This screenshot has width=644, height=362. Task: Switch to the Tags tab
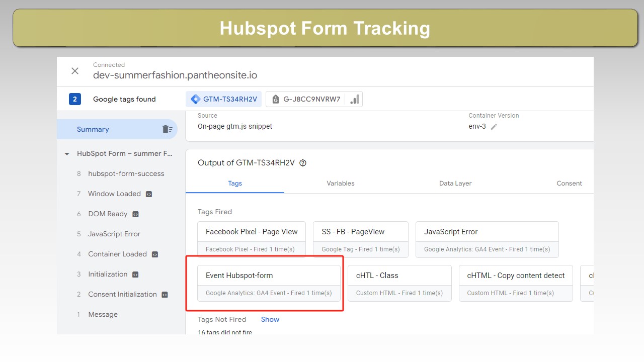[235, 184]
